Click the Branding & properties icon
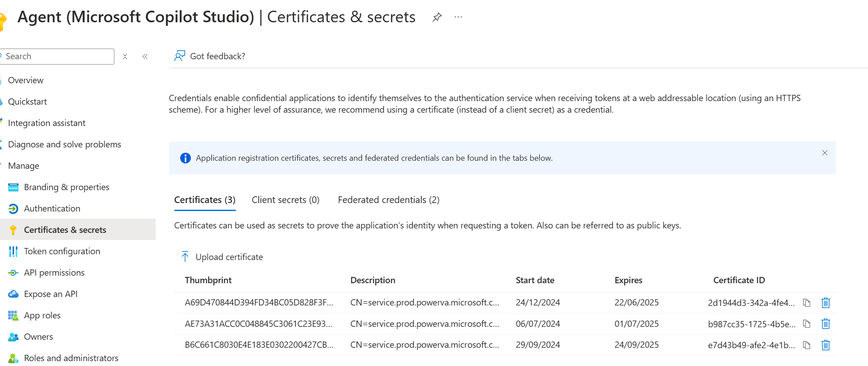 tap(13, 187)
